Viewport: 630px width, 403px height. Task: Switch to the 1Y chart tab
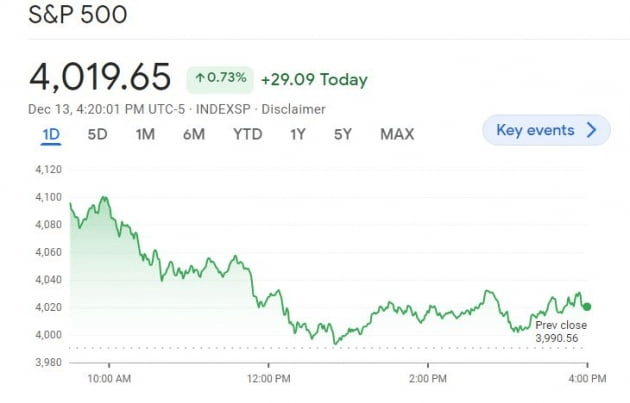tap(298, 134)
